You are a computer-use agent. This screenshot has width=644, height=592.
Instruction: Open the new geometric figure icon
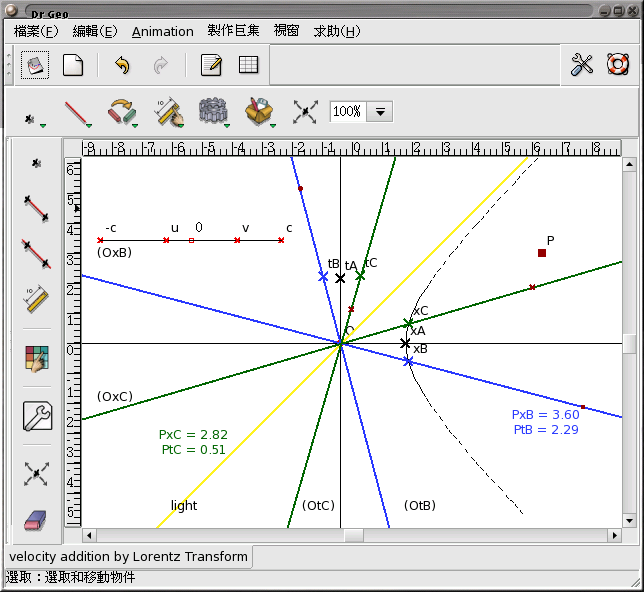pos(35,65)
